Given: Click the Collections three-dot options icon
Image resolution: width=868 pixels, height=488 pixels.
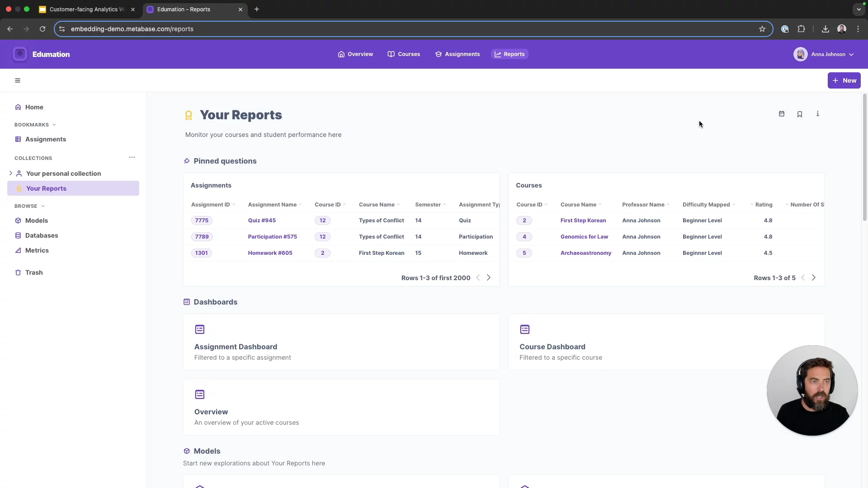Looking at the screenshot, I should coord(132,157).
